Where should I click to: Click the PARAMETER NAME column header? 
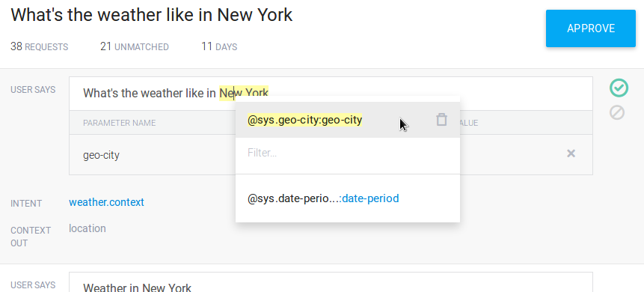[119, 123]
